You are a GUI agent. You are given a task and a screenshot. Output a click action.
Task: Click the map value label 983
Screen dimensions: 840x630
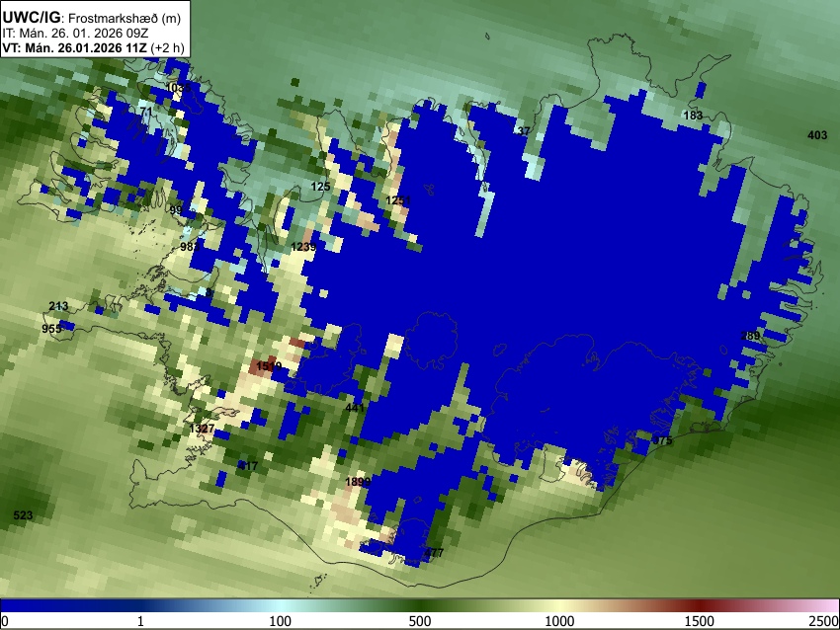coord(190,247)
